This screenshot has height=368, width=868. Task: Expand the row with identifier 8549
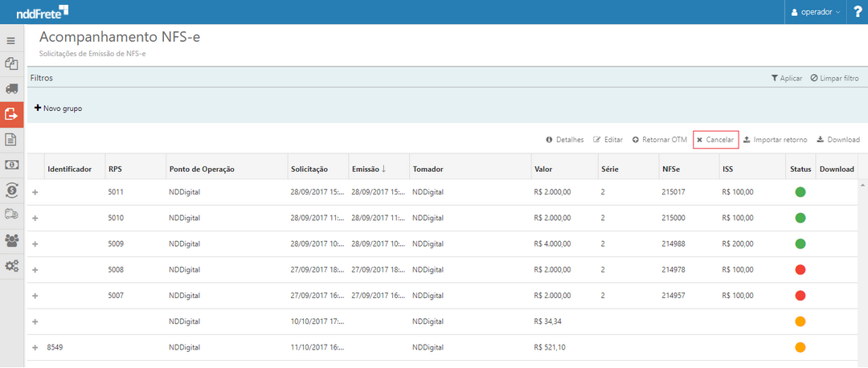[35, 347]
